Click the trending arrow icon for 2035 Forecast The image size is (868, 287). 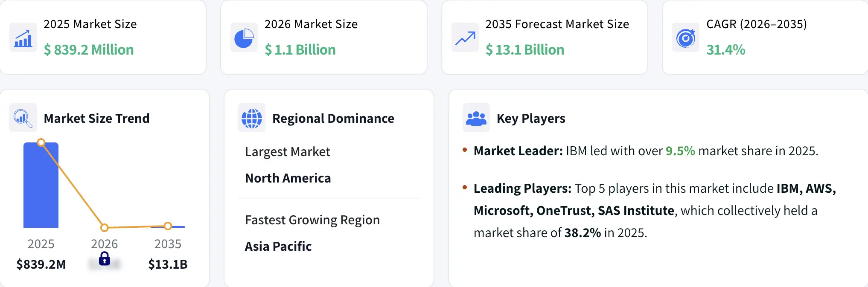465,38
